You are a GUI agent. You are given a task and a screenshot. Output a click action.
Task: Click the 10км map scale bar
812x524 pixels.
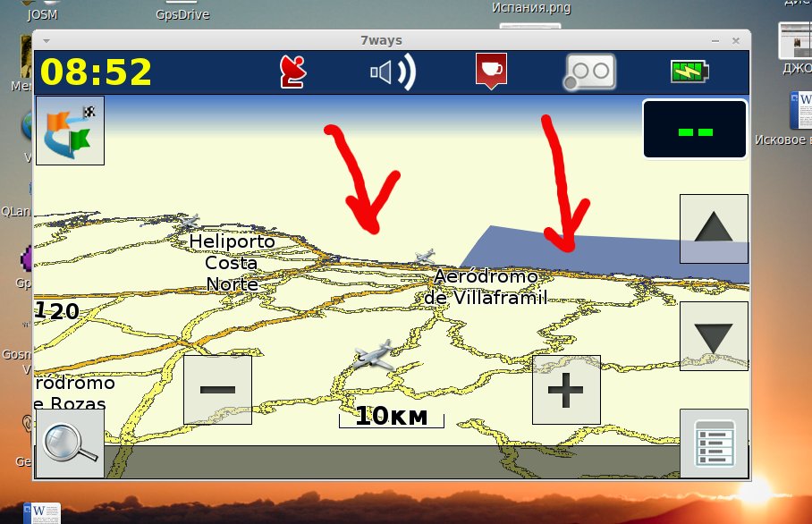click(391, 417)
